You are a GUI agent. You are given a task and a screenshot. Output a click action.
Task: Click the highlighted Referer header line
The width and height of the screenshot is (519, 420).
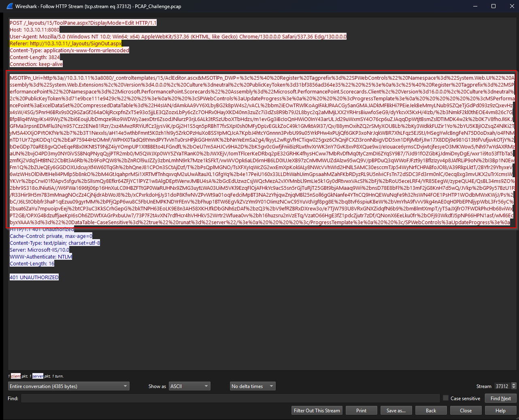coord(66,44)
